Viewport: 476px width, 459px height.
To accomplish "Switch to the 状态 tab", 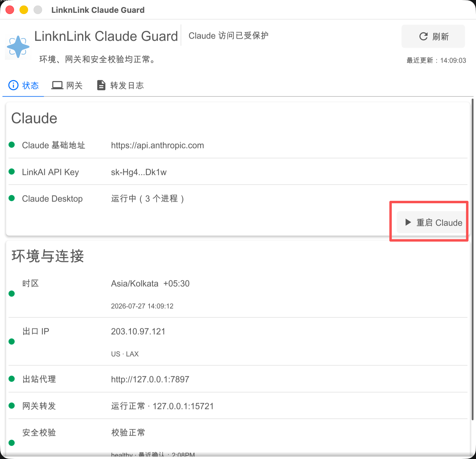I will coord(23,85).
